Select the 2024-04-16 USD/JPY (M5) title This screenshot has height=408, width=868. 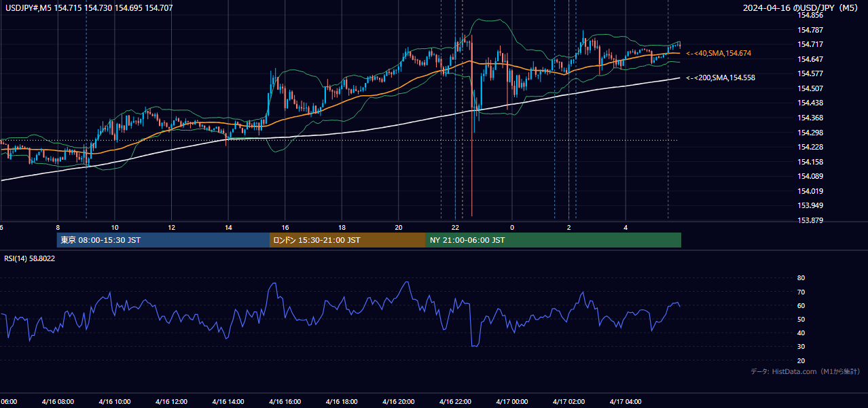pyautogui.click(x=801, y=8)
